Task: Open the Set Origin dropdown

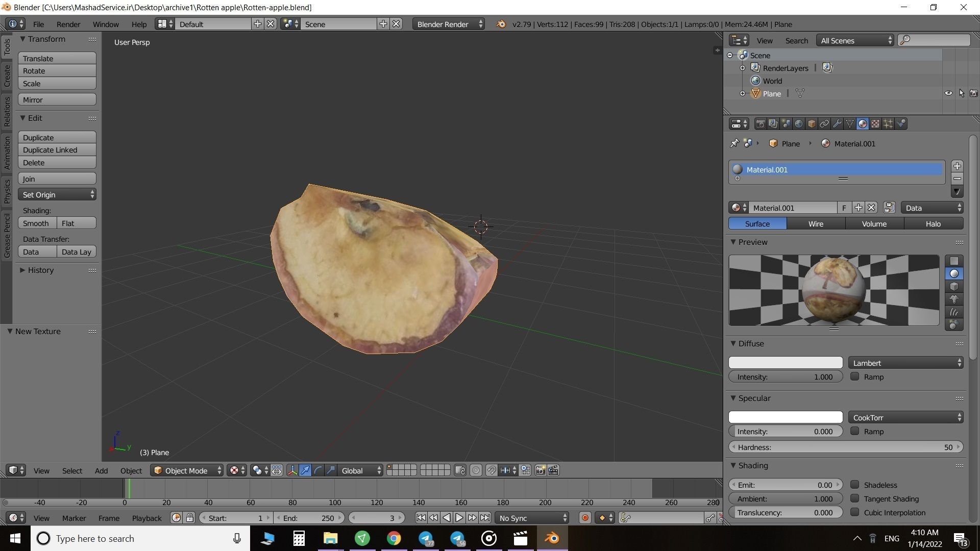Action: [57, 194]
